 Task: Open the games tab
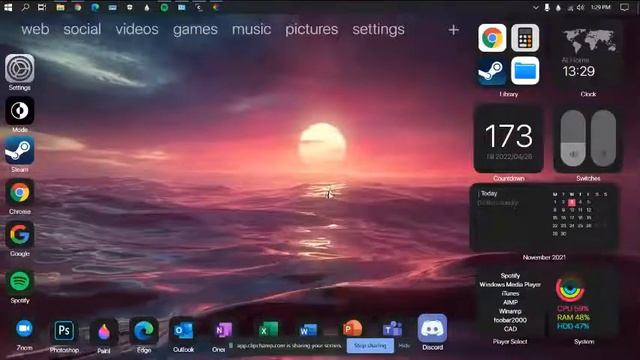(x=195, y=29)
